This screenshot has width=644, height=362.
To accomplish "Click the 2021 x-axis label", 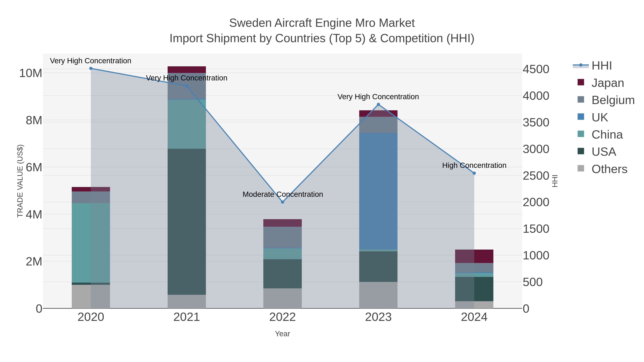I will coord(187,317).
